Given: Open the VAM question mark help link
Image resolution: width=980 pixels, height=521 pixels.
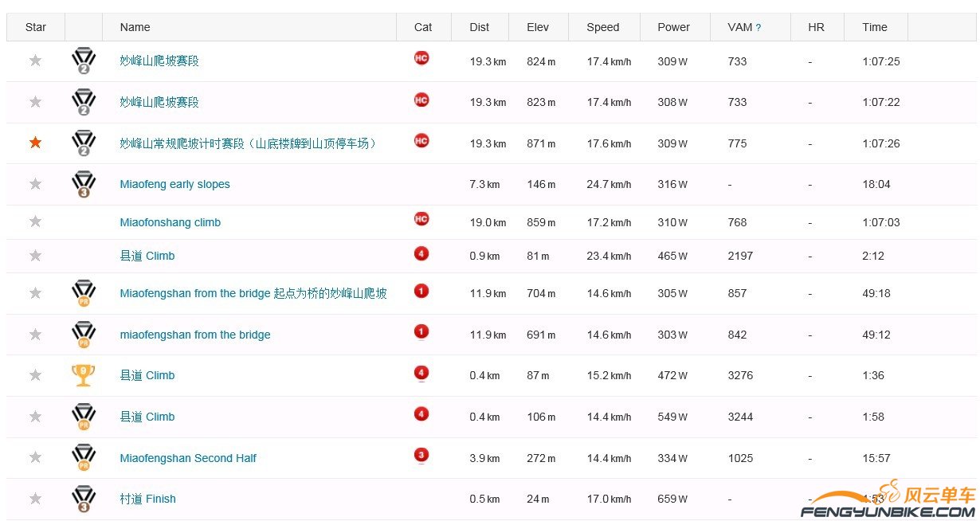Looking at the screenshot, I should pyautogui.click(x=759, y=26).
